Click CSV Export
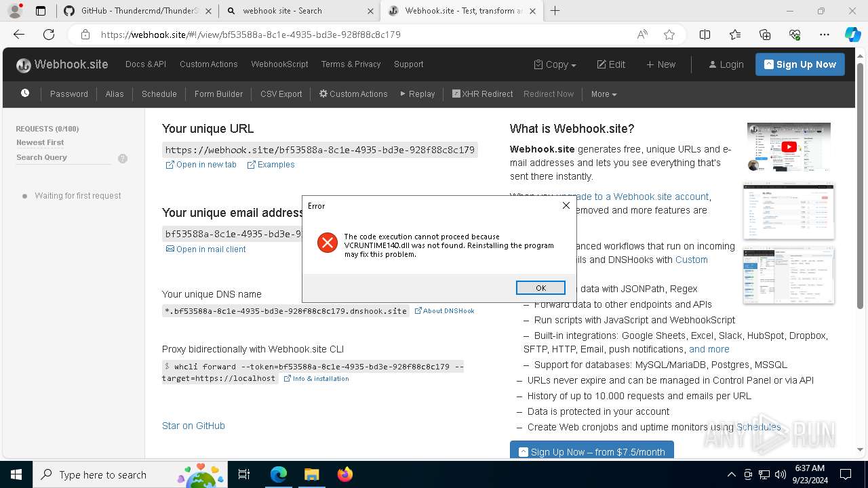868x488 pixels. coord(281,94)
